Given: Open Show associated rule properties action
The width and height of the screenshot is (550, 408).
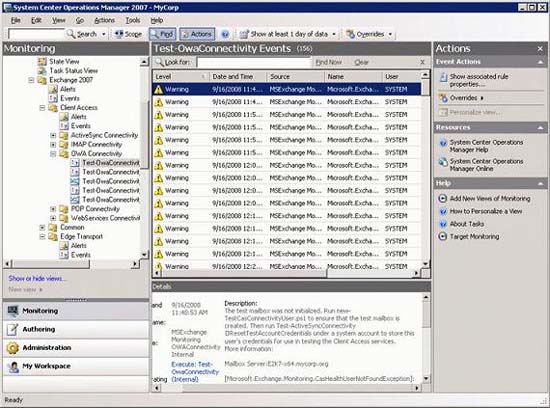Looking at the screenshot, I should coord(479,80).
